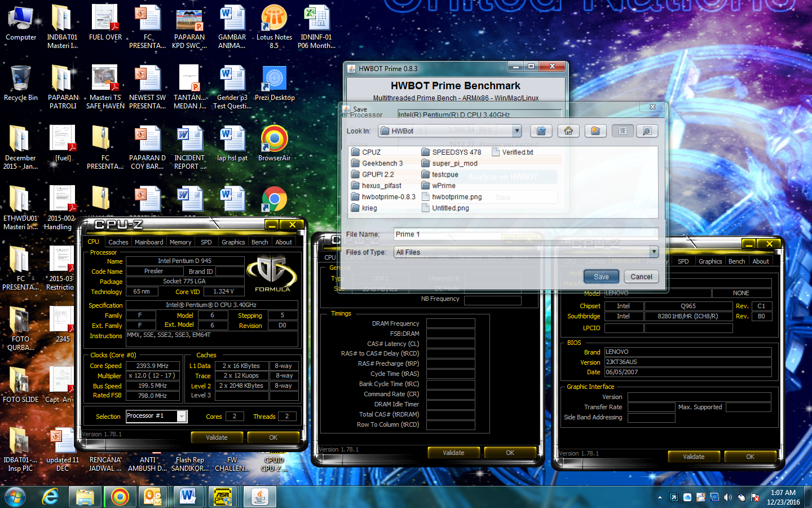Click Save button in the Save dialog

[x=601, y=277]
